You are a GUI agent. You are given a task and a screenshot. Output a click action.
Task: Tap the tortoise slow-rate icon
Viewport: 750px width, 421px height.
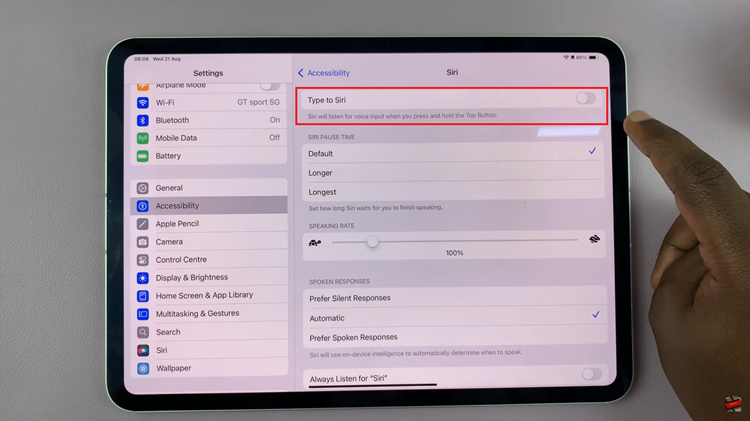[x=315, y=243]
